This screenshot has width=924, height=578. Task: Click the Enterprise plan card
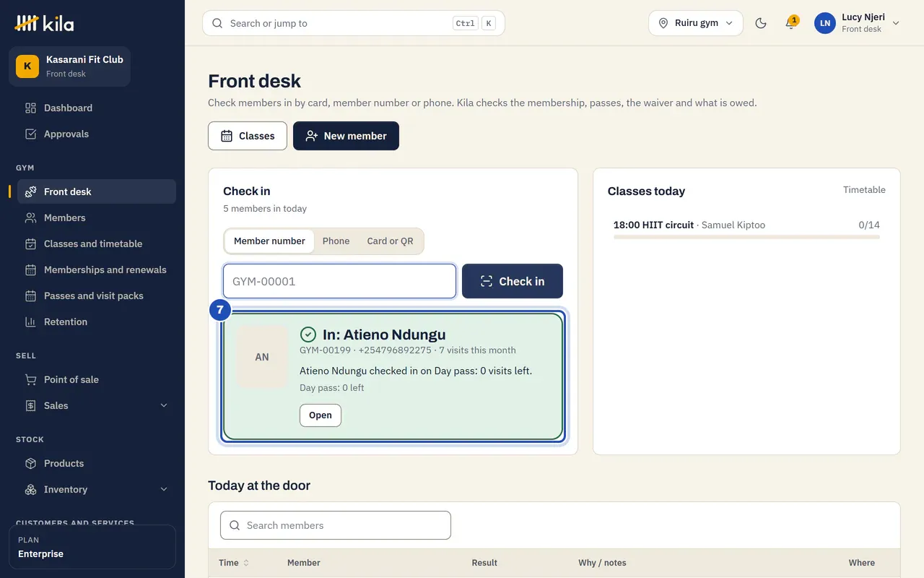pos(92,547)
